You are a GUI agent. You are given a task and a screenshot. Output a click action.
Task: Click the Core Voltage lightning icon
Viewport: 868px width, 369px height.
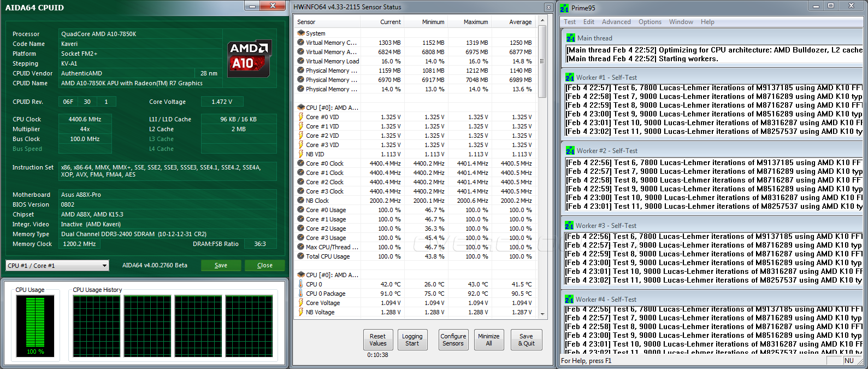(x=300, y=303)
